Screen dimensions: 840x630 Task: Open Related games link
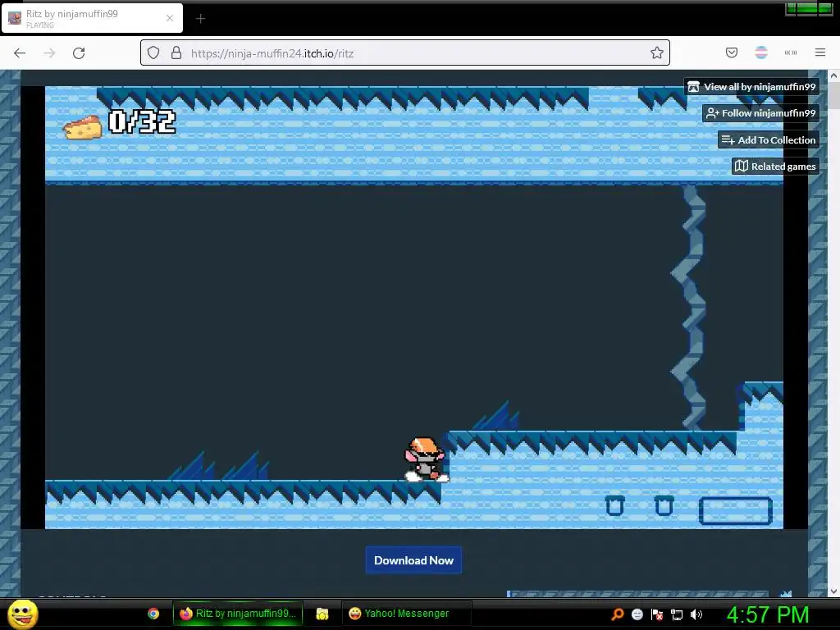pyautogui.click(x=776, y=166)
